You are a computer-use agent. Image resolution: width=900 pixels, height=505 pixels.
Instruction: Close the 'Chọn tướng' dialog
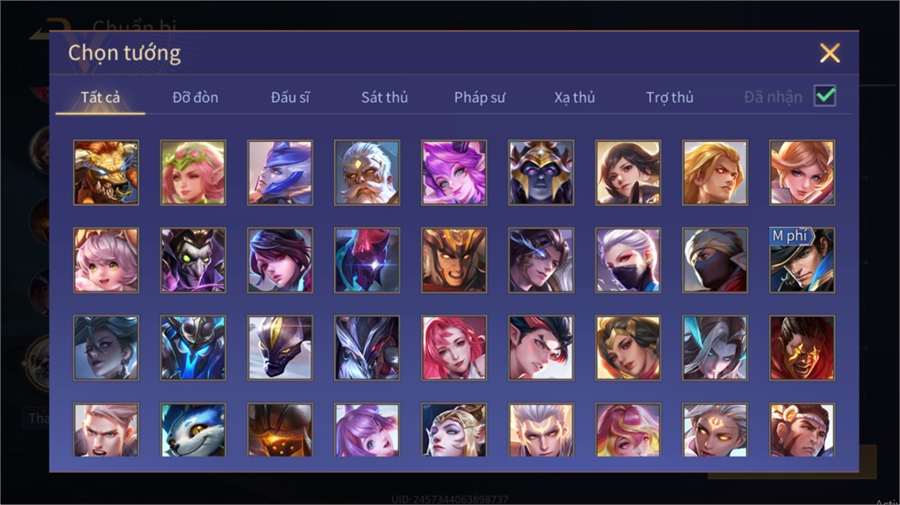(x=830, y=53)
